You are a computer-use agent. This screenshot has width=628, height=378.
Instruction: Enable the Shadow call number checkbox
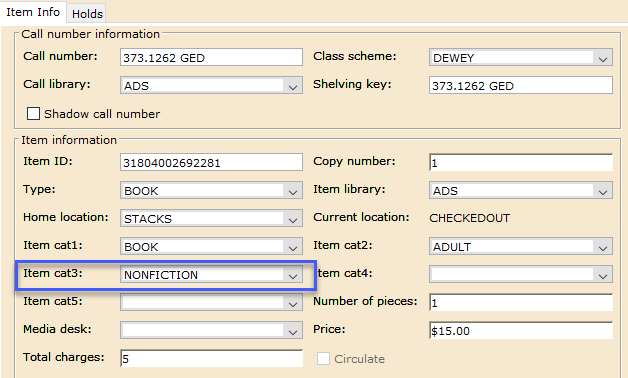coord(33,114)
